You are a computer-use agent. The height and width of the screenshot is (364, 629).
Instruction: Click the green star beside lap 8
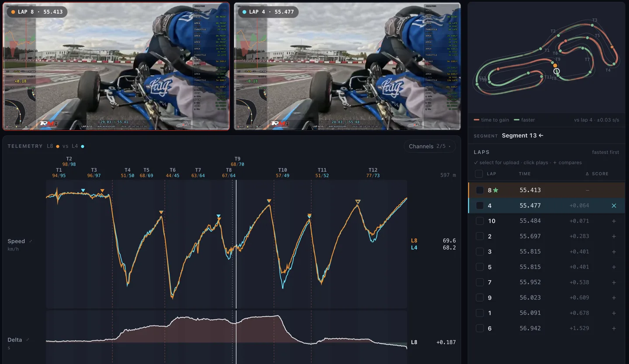click(496, 190)
